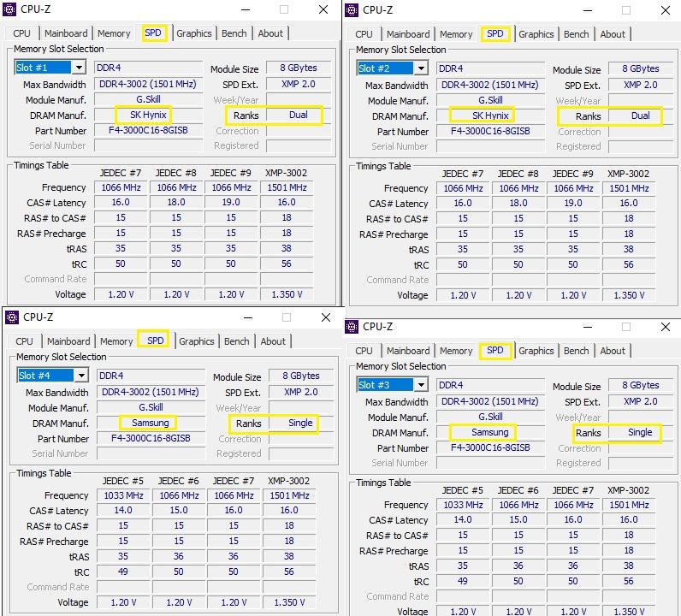Click the CPU-Z app icon in Slot #2 window
Viewport: 681px width, 616px height.
352,10
